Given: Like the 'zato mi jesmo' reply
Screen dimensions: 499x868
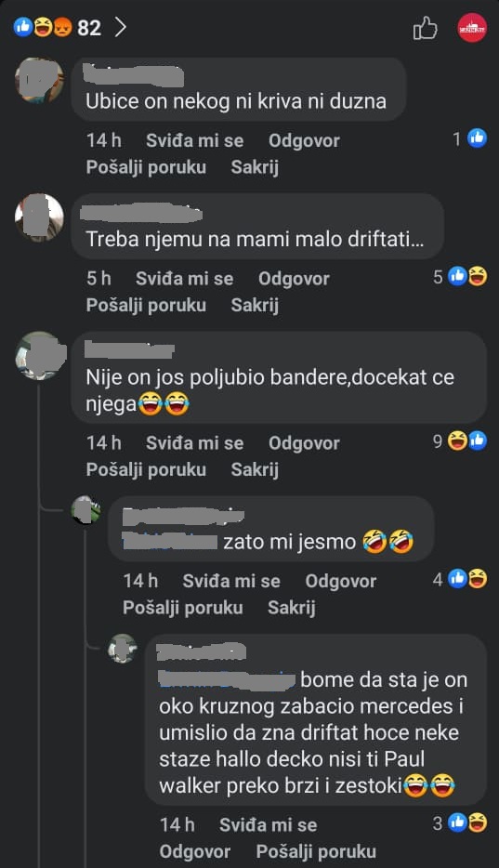Looking at the screenshot, I should (x=231, y=581).
